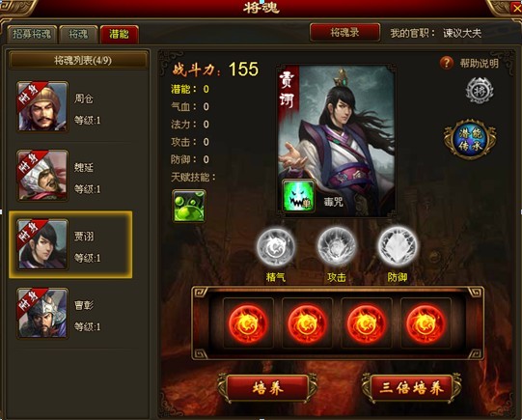This screenshot has height=420, width=522.
Task: Click the last red fire dragon orb
Action: point(426,323)
